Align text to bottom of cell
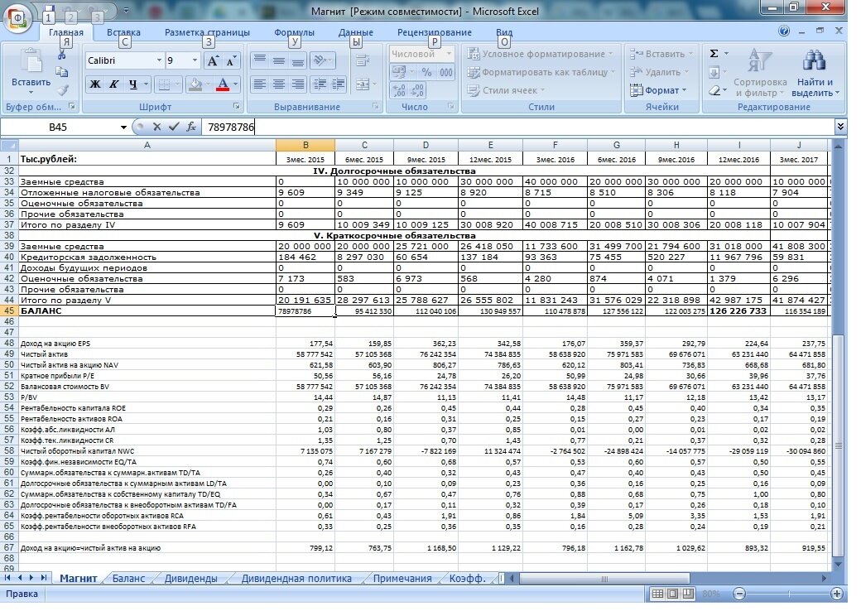 [297, 60]
